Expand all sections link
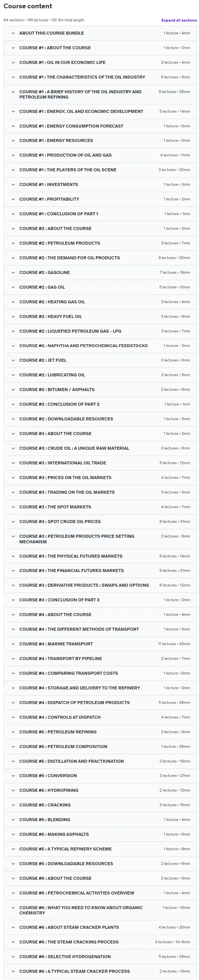This screenshot has width=199, height=980. coord(179,20)
